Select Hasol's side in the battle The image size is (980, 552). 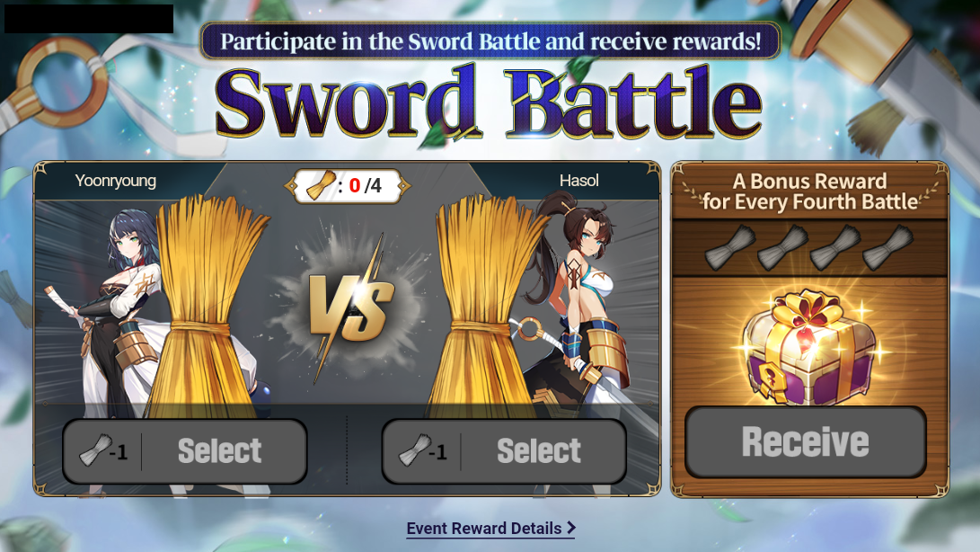[x=504, y=451]
